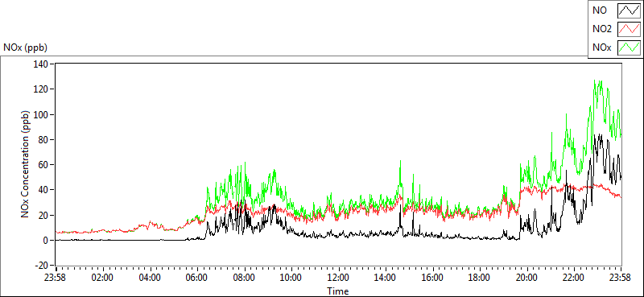Click the 40 y-axis scale value

point(44,190)
